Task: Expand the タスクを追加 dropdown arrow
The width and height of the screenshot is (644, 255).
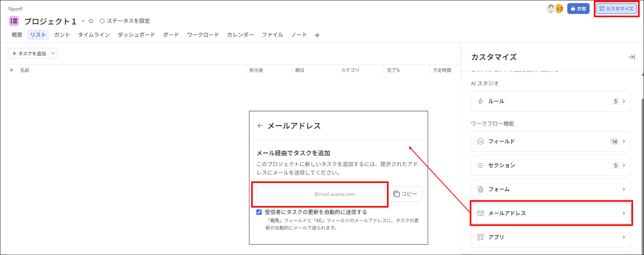Action: click(x=53, y=53)
